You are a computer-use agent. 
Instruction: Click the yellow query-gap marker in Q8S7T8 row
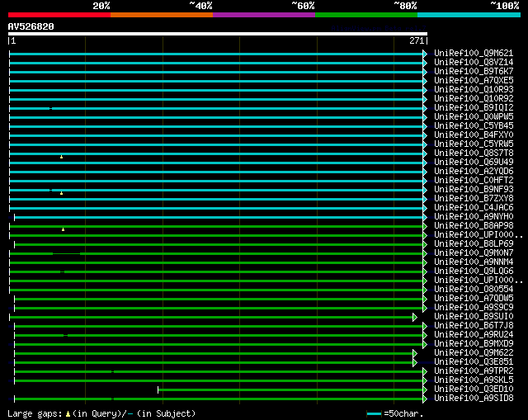61,157
